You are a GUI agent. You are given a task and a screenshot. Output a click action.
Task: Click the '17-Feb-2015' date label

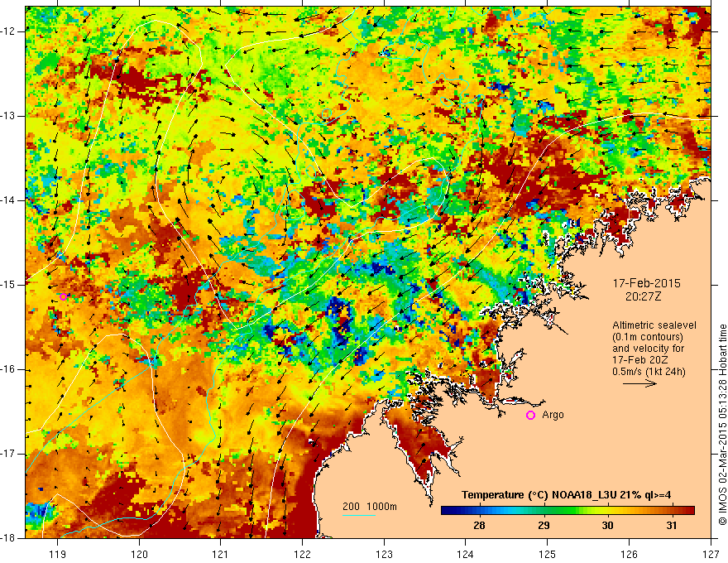tap(646, 283)
